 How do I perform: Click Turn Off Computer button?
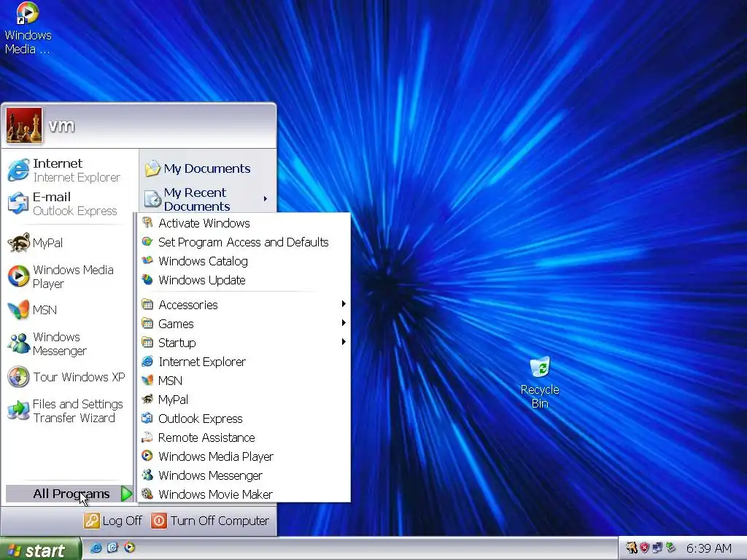coord(210,521)
